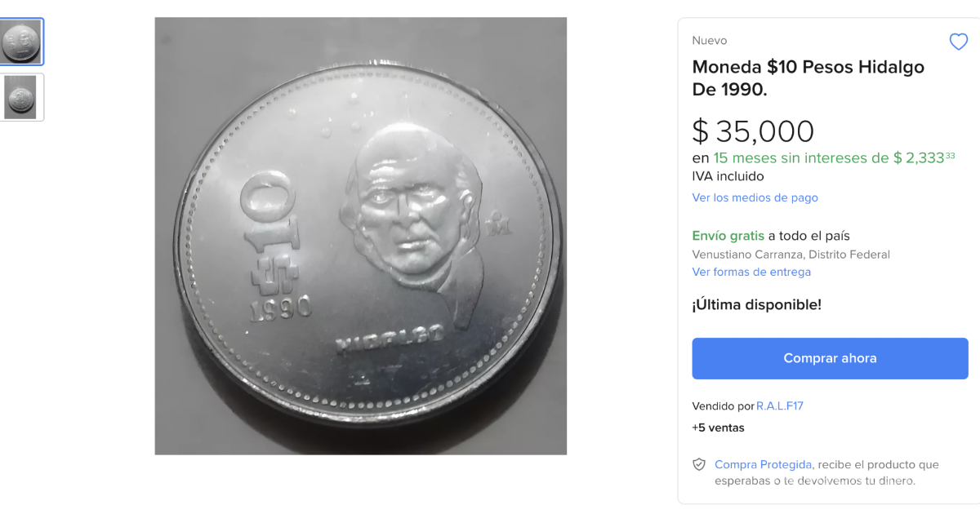Open the Compra Protegida link

tap(763, 464)
